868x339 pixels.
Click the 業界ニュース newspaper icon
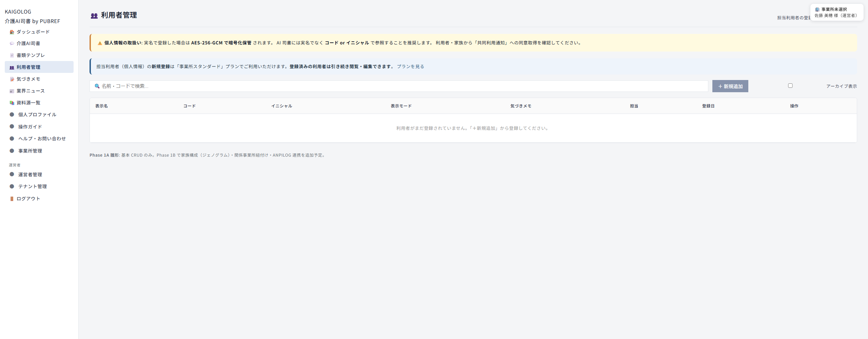click(x=12, y=91)
